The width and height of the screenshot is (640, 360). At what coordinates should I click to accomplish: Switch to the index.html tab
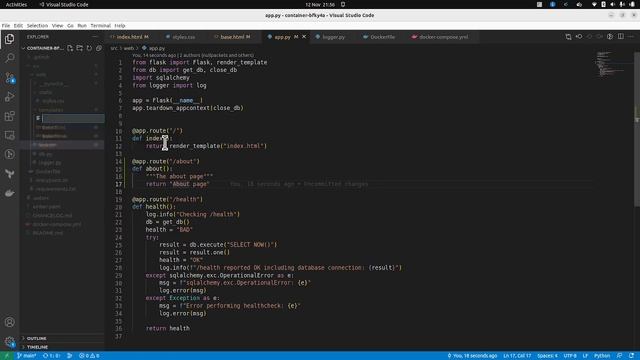[x=132, y=37]
